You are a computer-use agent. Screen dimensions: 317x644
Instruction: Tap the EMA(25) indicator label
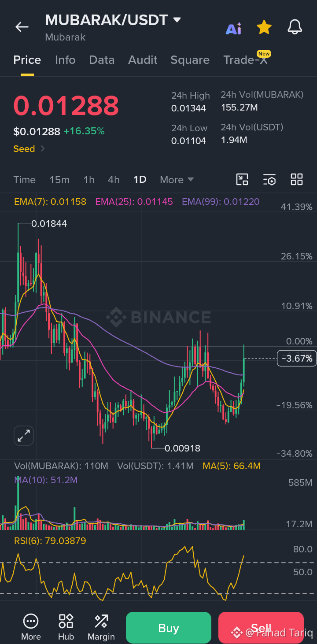click(x=134, y=202)
